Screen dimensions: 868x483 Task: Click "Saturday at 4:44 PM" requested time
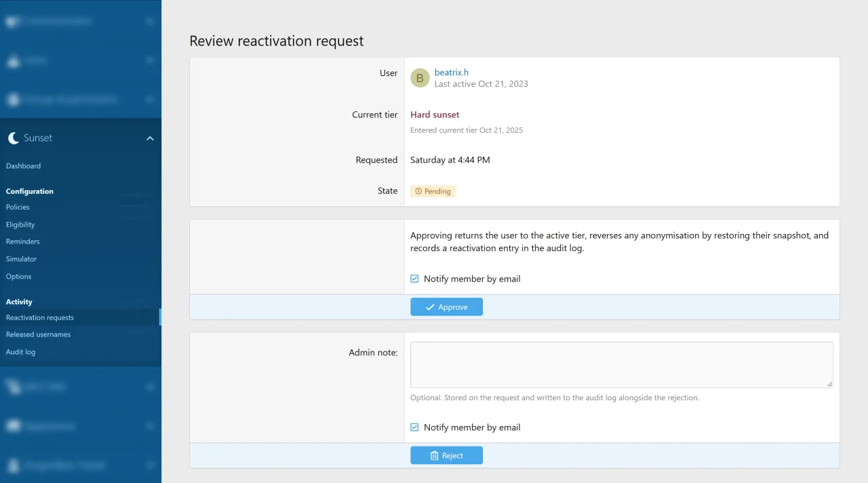pos(450,160)
